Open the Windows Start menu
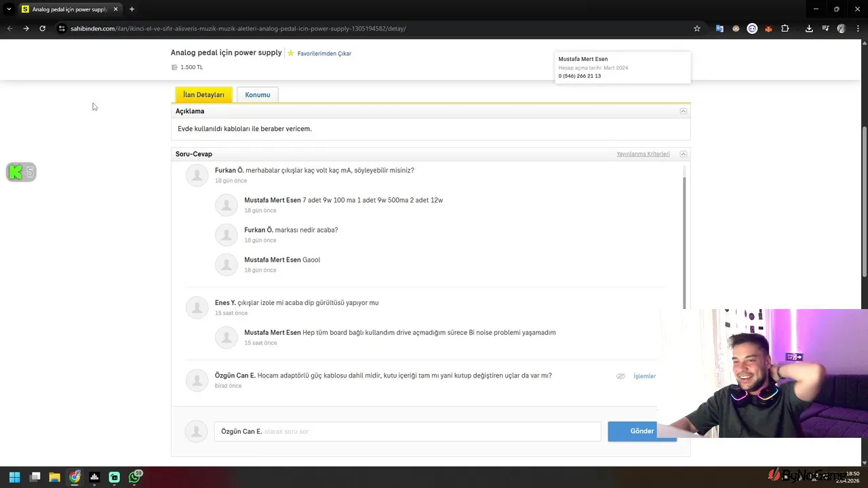Image resolution: width=868 pixels, height=488 pixels. (14, 477)
